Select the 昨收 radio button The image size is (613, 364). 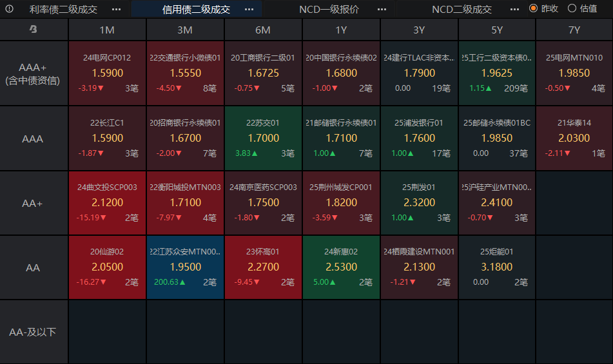(533, 8)
